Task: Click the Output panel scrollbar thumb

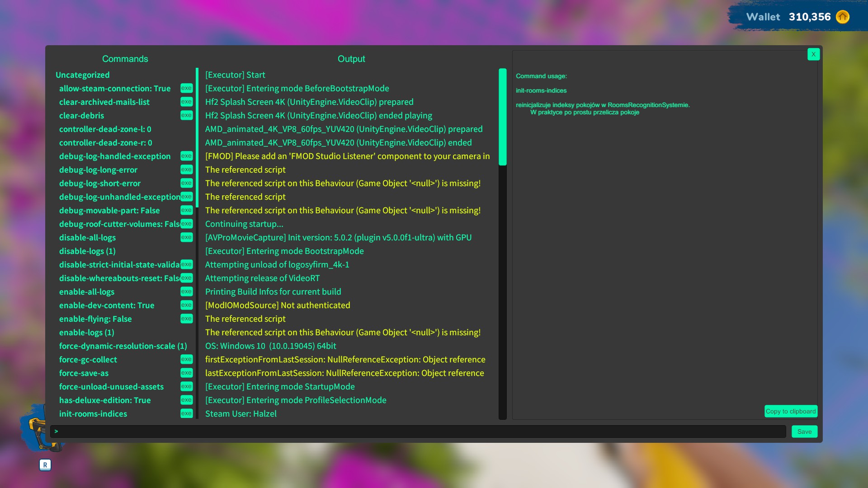Action: tap(502, 117)
